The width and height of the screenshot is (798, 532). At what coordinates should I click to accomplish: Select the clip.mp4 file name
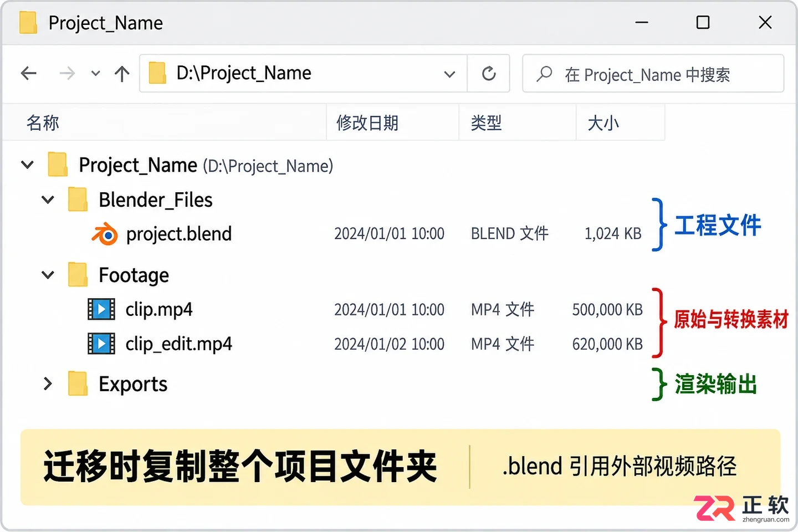159,309
